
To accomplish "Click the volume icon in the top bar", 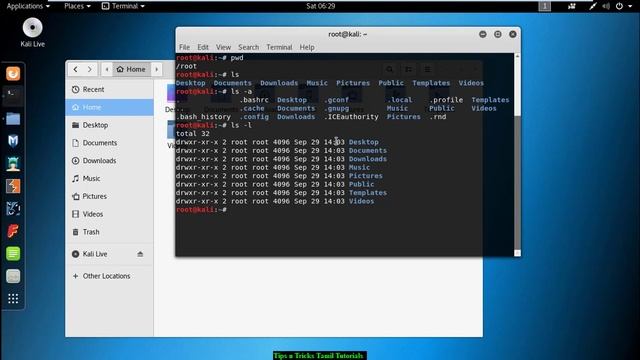I will point(606,6).
